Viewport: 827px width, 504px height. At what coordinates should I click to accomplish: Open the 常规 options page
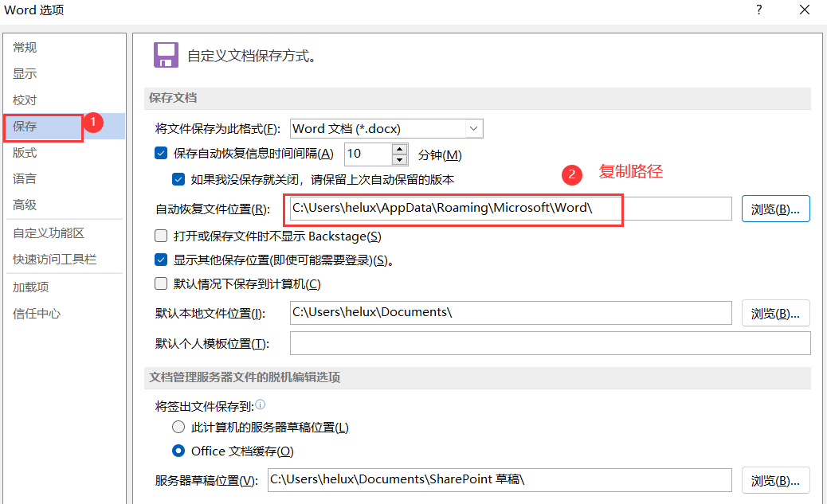24,48
